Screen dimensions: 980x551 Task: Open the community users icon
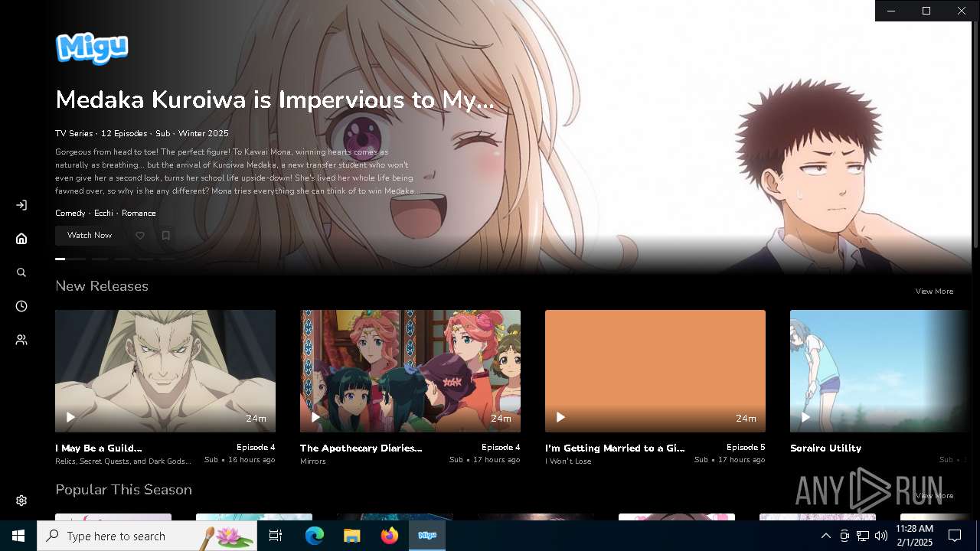click(x=21, y=340)
